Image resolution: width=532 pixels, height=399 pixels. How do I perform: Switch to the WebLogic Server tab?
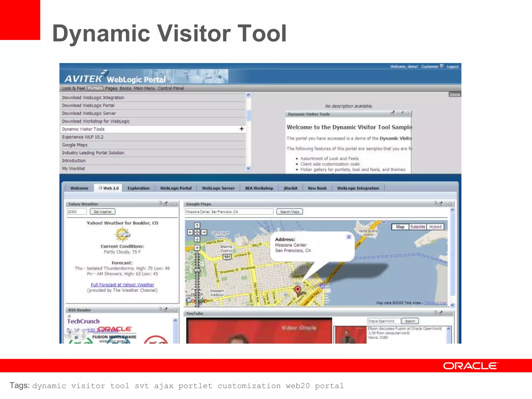click(218, 188)
